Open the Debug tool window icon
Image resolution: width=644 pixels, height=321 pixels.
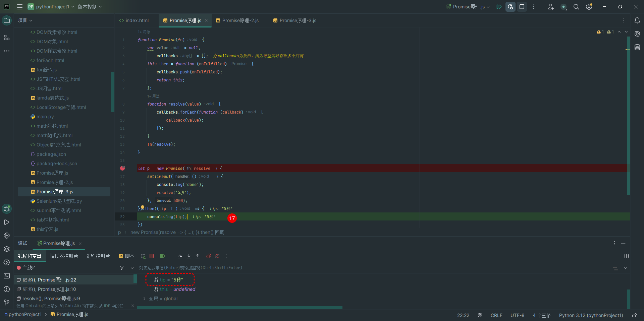pyautogui.click(x=6, y=209)
